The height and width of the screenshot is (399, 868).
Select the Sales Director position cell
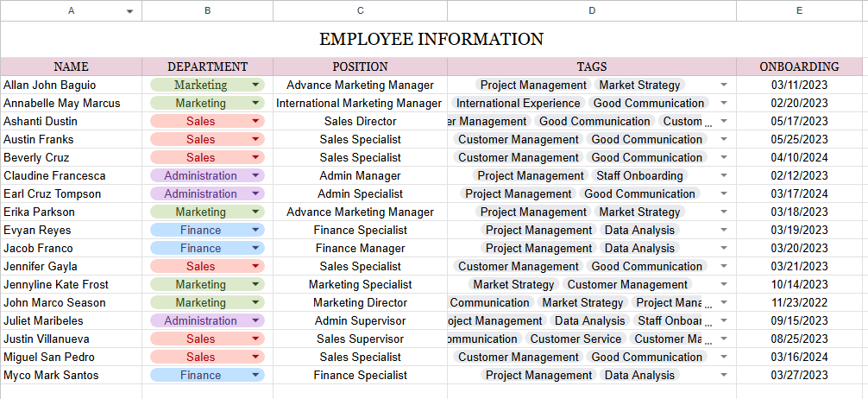point(360,122)
